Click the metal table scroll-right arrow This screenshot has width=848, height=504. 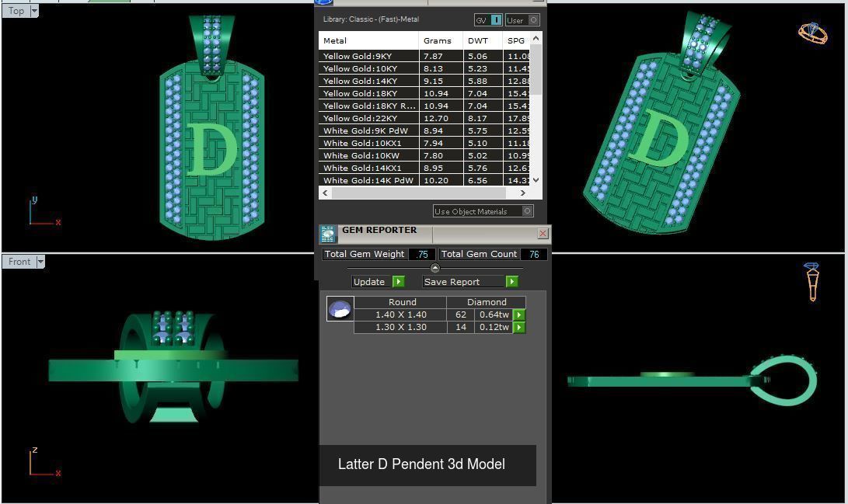(522, 193)
